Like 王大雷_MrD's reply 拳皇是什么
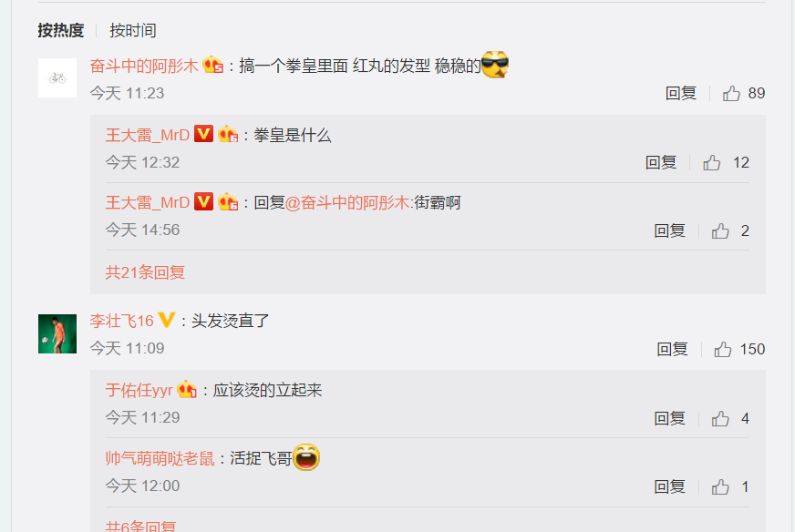 pos(711,163)
